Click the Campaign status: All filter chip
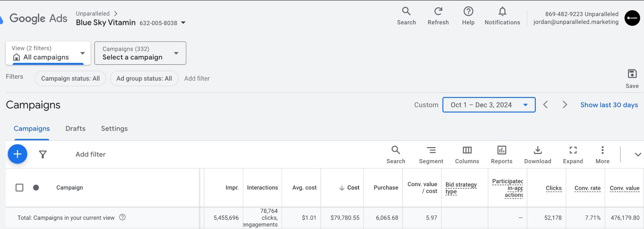The image size is (644, 229). point(70,78)
